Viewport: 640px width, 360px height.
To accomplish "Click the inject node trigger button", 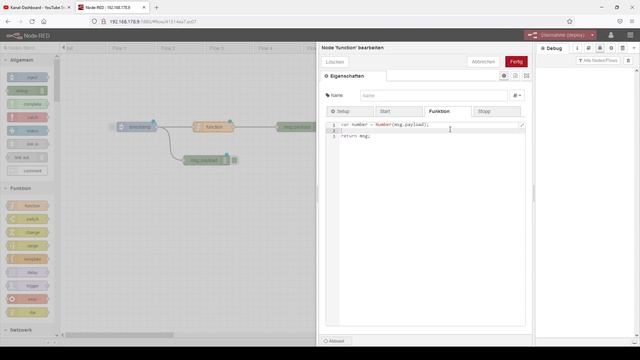I will (112, 127).
